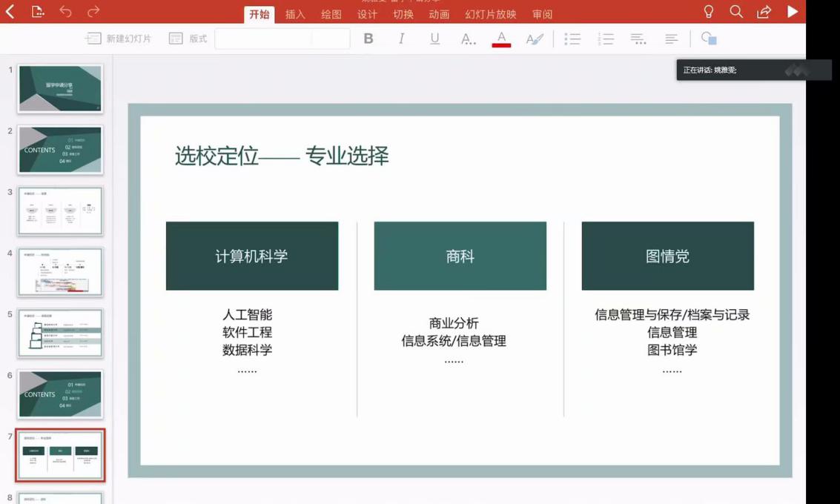Click the lightbulb help icon
Image resolution: width=840 pixels, height=504 pixels.
tap(708, 12)
